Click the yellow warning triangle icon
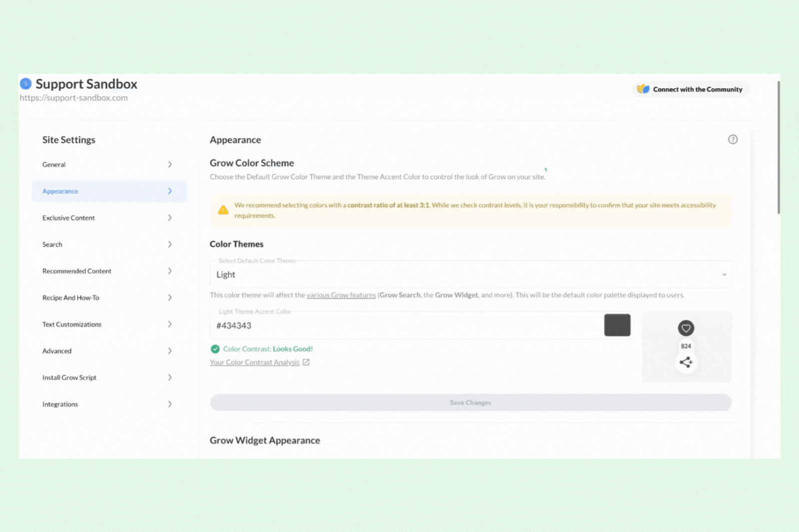 coord(223,210)
